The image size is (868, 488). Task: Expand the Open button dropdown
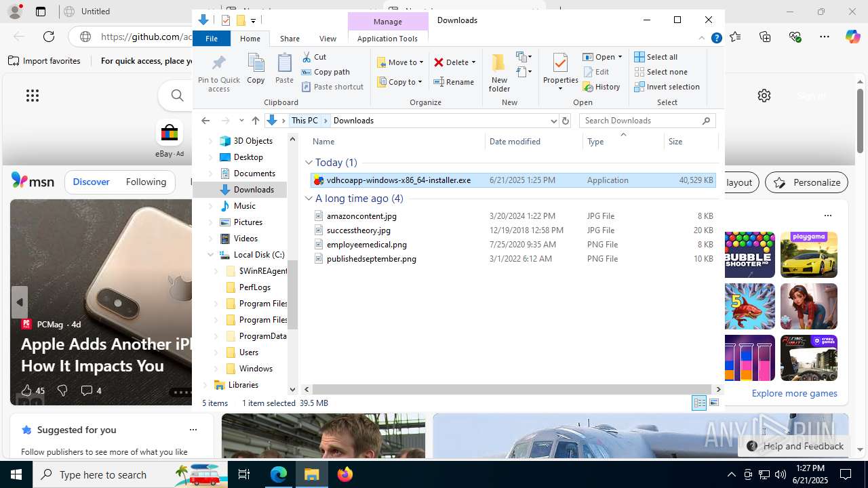pos(620,57)
